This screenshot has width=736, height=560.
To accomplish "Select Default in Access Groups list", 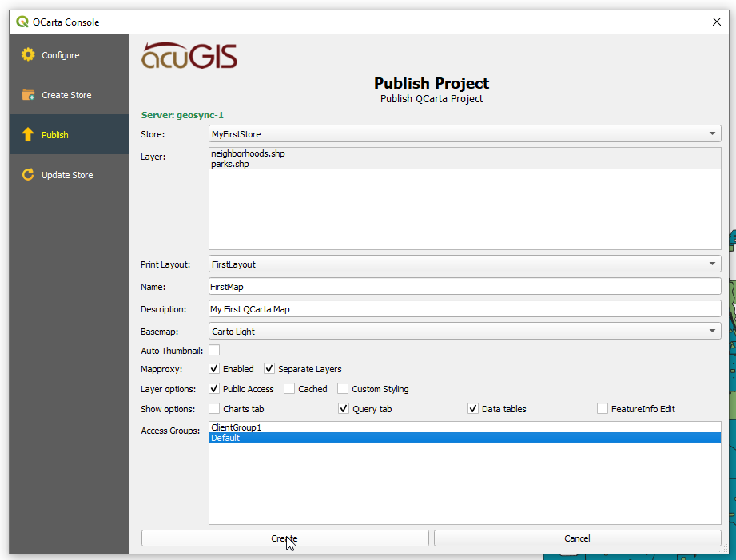I will pos(464,438).
